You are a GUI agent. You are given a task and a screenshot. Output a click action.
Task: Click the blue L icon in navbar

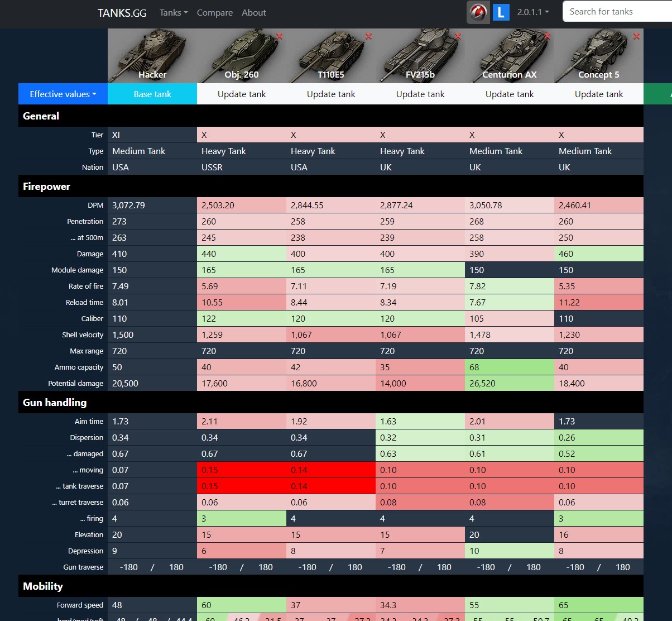(x=501, y=12)
